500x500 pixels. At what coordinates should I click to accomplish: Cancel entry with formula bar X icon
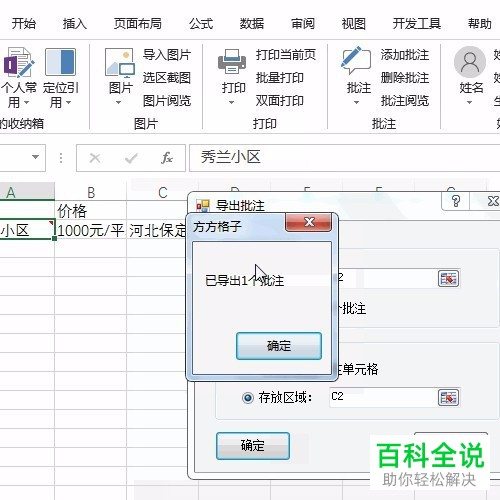tap(95, 158)
